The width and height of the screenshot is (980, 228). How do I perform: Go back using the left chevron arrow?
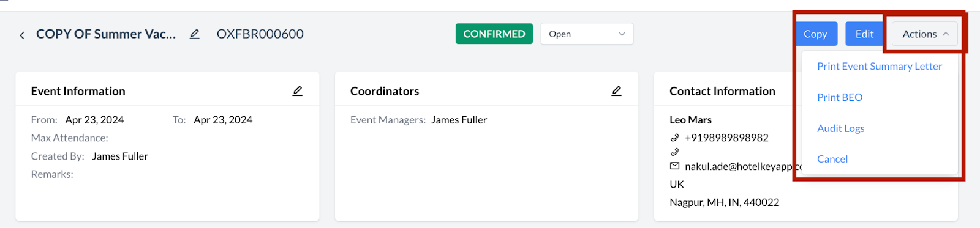pos(22,35)
